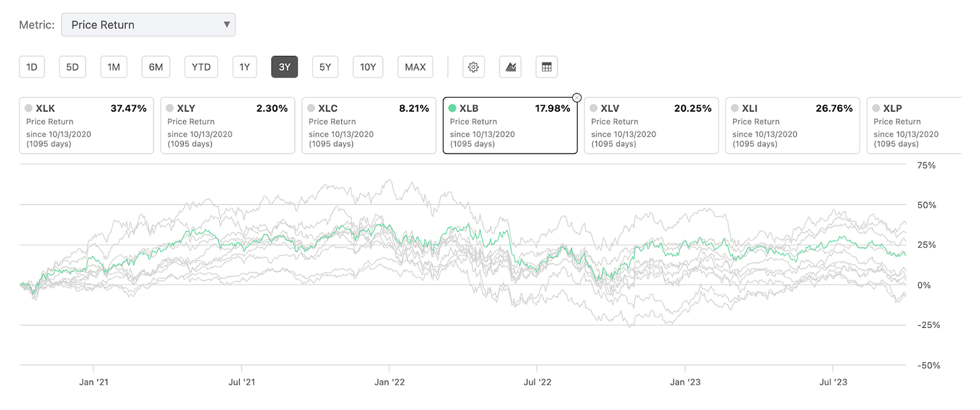Highlight the XLV ticker card

(x=652, y=125)
